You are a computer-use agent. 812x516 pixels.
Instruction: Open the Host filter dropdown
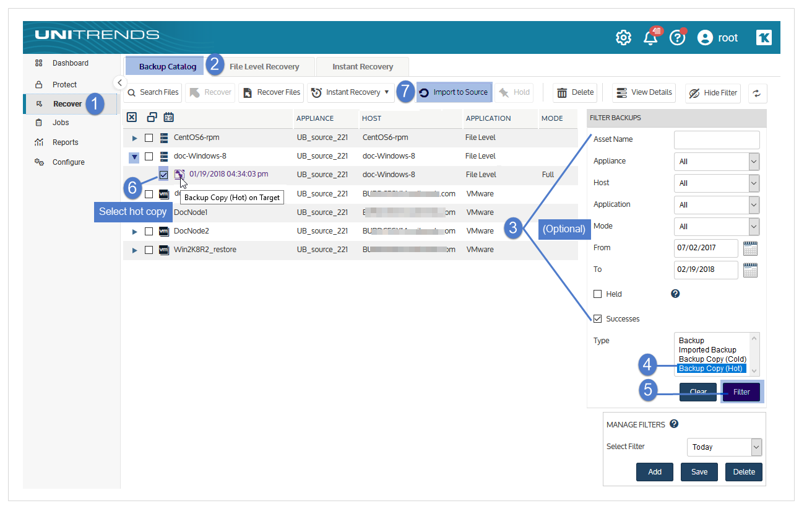(x=717, y=183)
